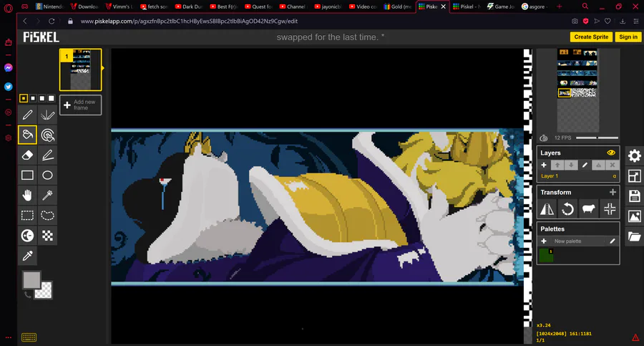Swap primary and secondary colors arrow
The width and height of the screenshot is (644, 346).
(x=27, y=294)
